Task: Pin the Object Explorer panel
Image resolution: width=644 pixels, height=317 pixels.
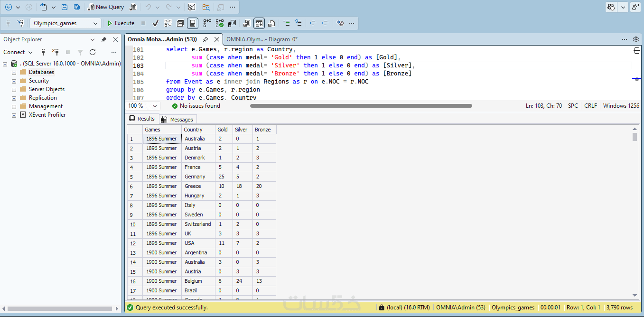Action: [x=104, y=40]
